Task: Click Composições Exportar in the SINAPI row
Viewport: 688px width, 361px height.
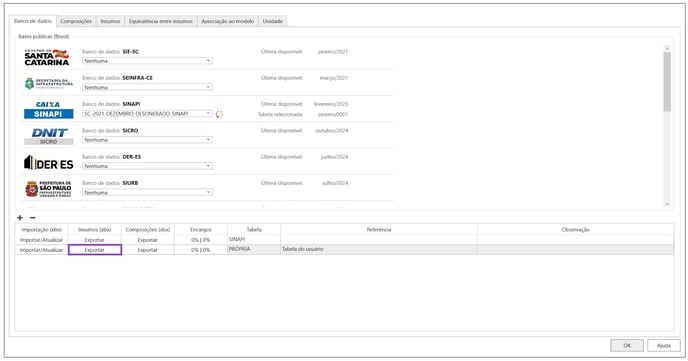Action: pos(147,240)
